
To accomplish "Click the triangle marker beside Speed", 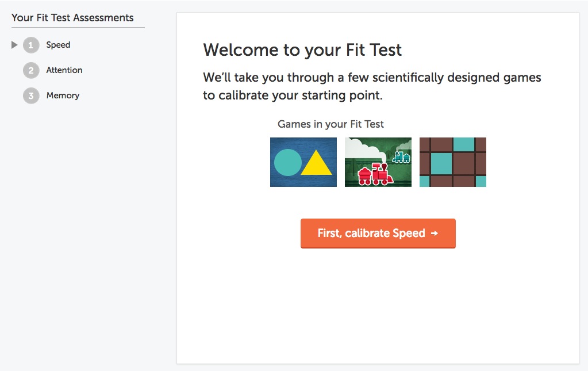I will click(15, 45).
